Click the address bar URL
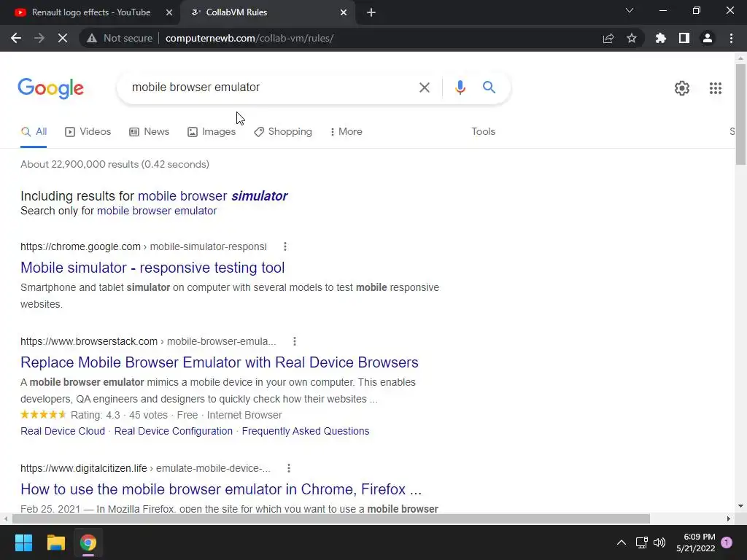The image size is (747, 560). [x=249, y=38]
